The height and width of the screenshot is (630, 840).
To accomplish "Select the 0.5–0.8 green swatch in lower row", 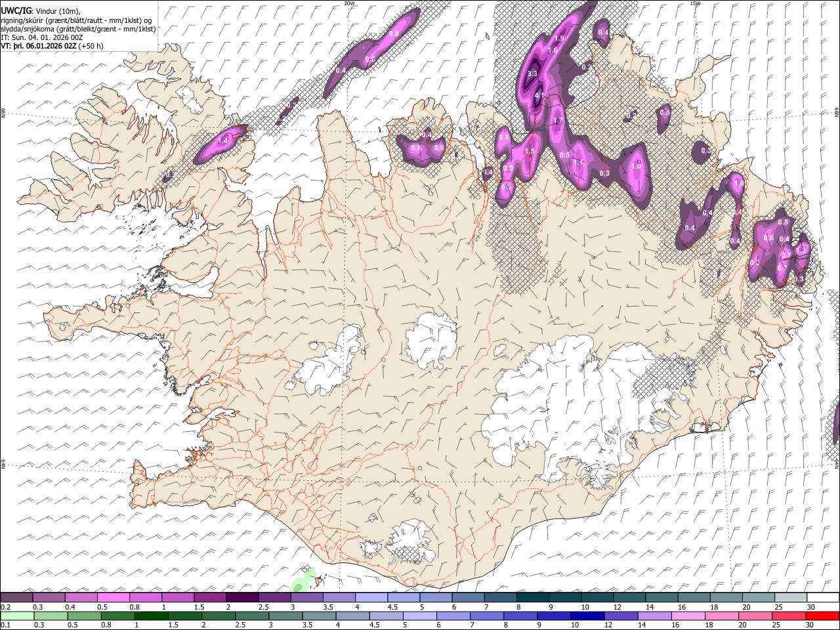I will tap(85, 616).
